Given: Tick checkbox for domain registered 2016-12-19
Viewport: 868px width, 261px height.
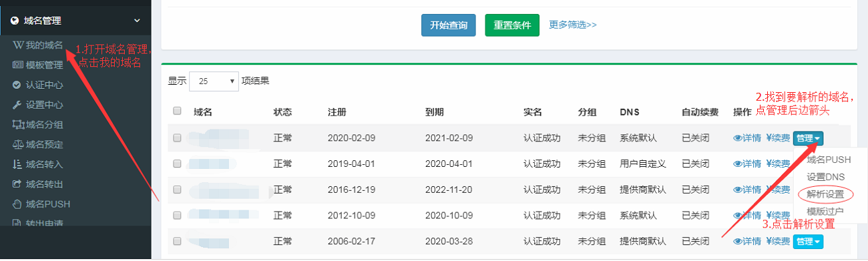Looking at the screenshot, I should point(177,190).
